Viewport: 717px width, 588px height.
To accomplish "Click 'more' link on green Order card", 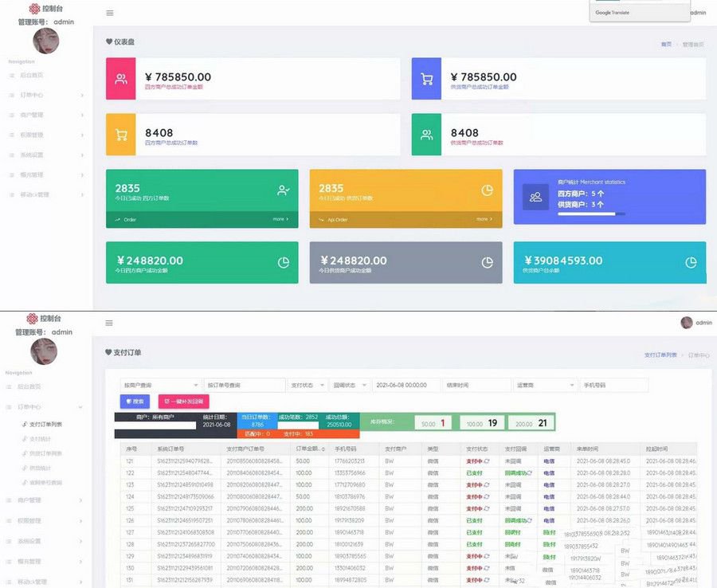I will click(x=280, y=219).
